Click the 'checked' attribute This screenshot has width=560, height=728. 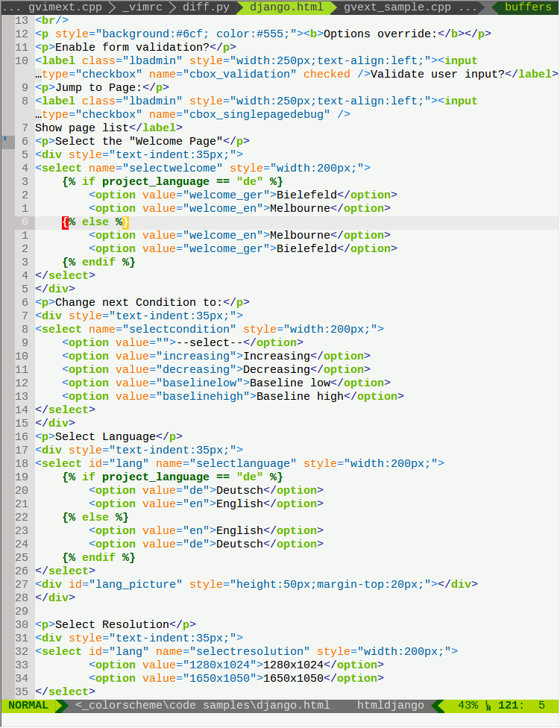[x=327, y=75]
